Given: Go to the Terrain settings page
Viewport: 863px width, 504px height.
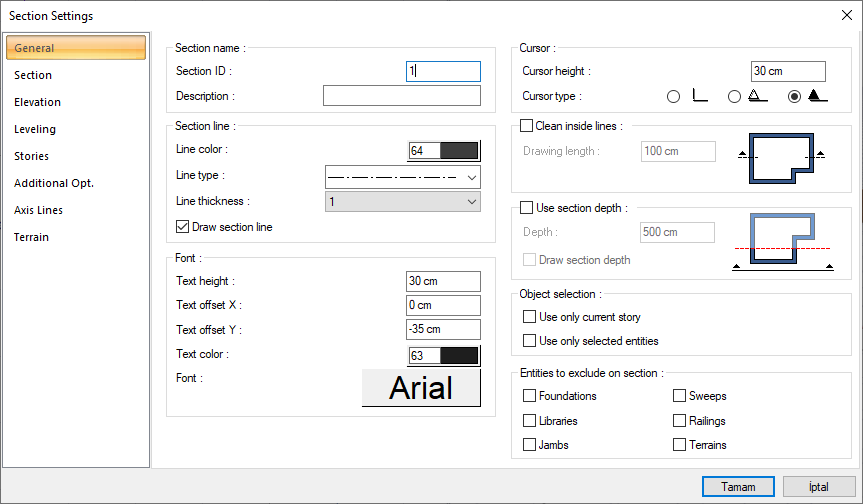Looking at the screenshot, I should [31, 237].
